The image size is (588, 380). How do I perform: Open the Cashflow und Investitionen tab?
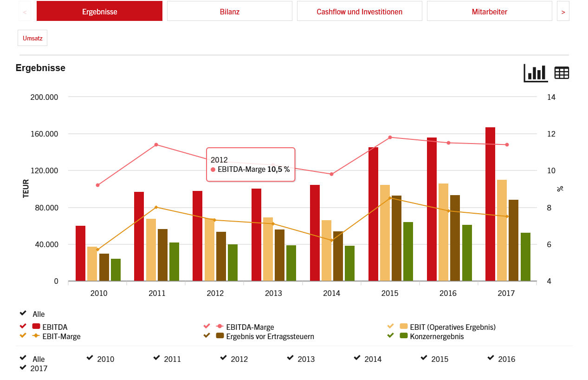[x=359, y=11]
